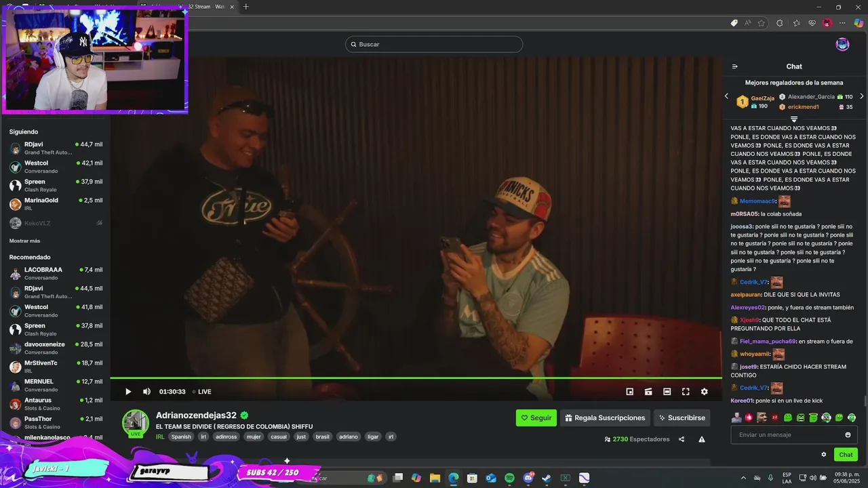Open MrStivenTc recommended channel

coord(56,367)
